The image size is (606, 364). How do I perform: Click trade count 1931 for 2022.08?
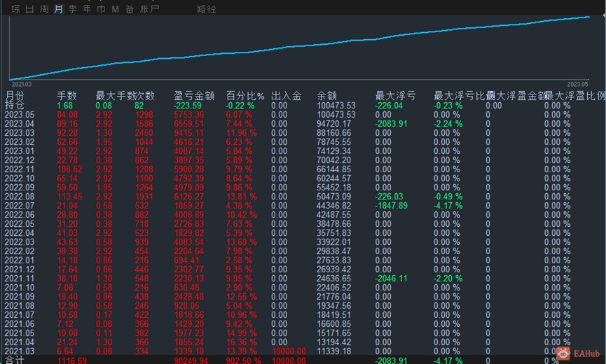(x=144, y=197)
